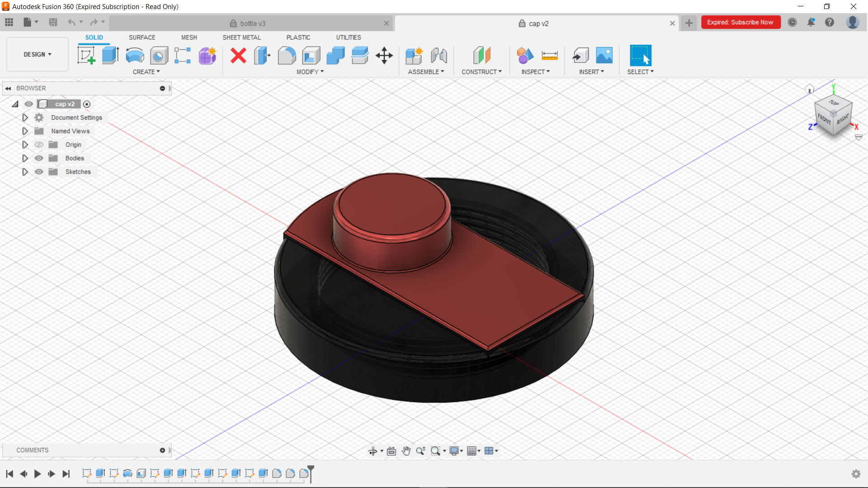Switch to the bottle v3 document tab

(252, 23)
